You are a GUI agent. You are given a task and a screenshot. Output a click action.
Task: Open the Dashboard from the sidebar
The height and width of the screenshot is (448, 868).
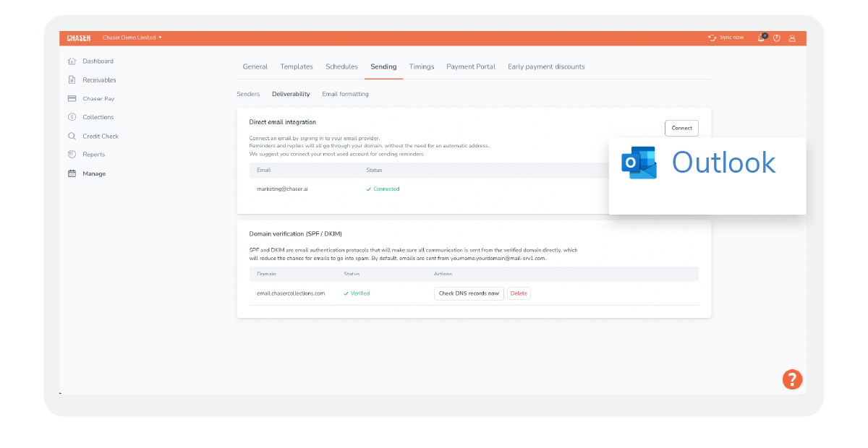[72, 61]
